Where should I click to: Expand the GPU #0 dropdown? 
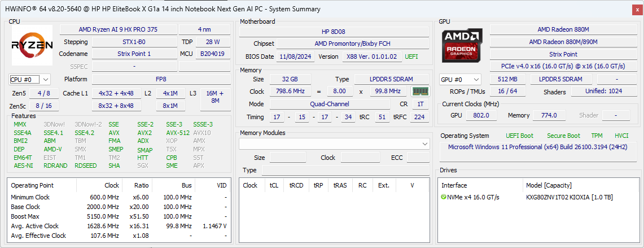[x=460, y=80]
